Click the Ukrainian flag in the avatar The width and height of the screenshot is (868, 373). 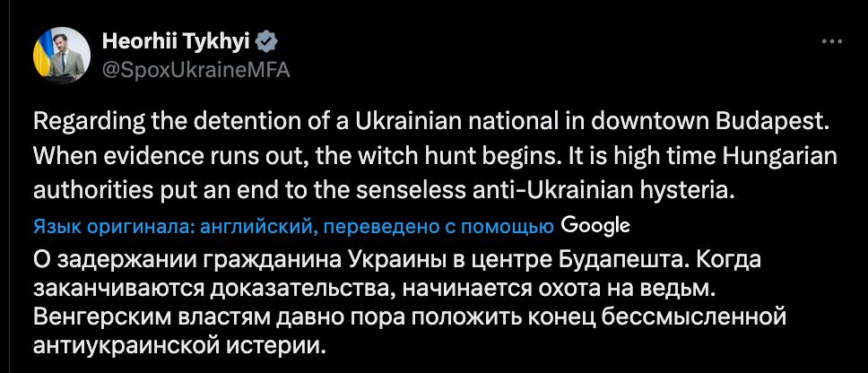[41, 61]
